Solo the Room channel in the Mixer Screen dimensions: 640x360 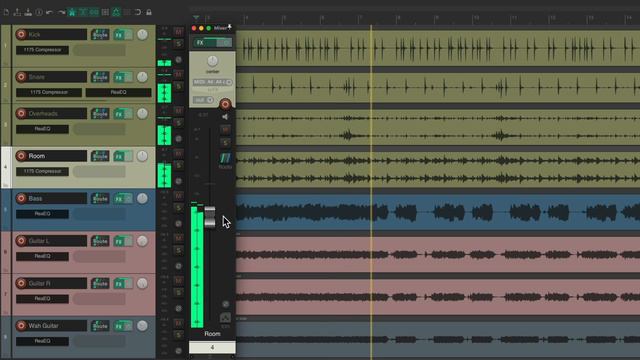pos(225,142)
